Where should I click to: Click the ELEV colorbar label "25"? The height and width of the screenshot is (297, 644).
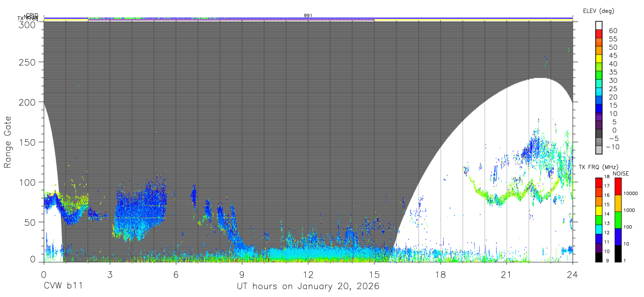[x=613, y=89]
